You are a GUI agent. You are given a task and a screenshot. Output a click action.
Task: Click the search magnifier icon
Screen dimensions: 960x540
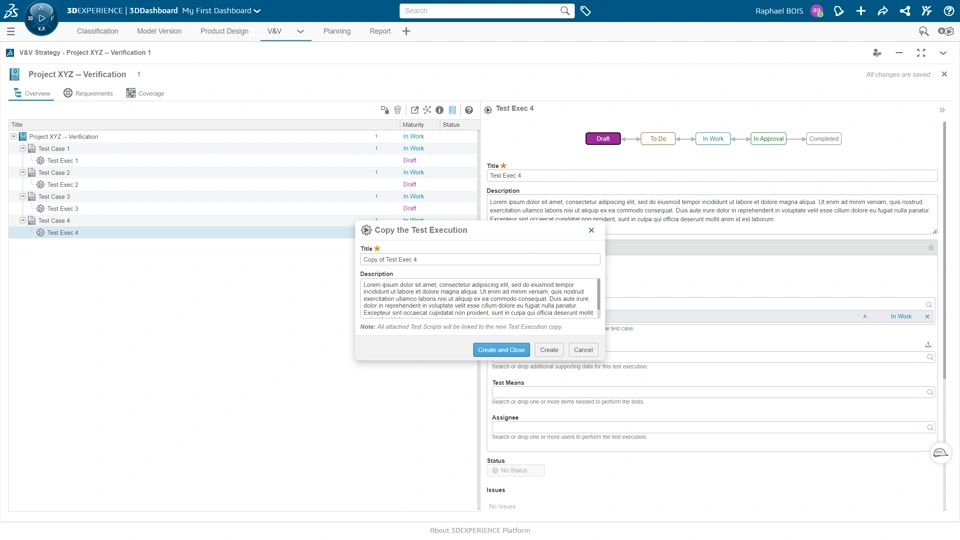pyautogui.click(x=564, y=10)
